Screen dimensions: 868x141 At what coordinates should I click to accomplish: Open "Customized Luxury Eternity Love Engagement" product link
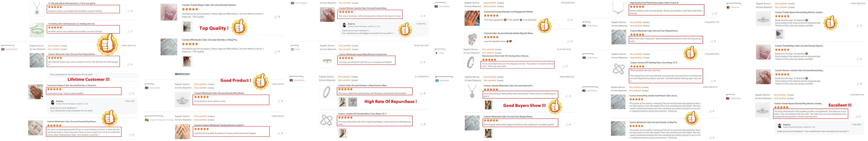click(508, 12)
